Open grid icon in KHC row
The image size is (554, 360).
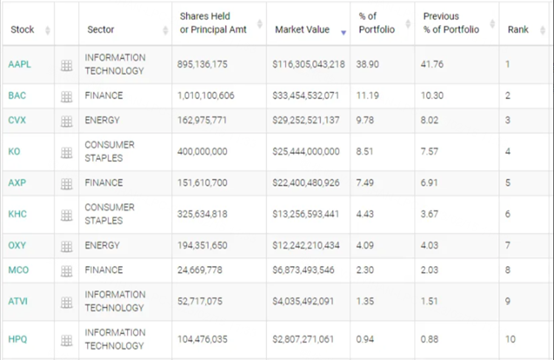tap(66, 215)
